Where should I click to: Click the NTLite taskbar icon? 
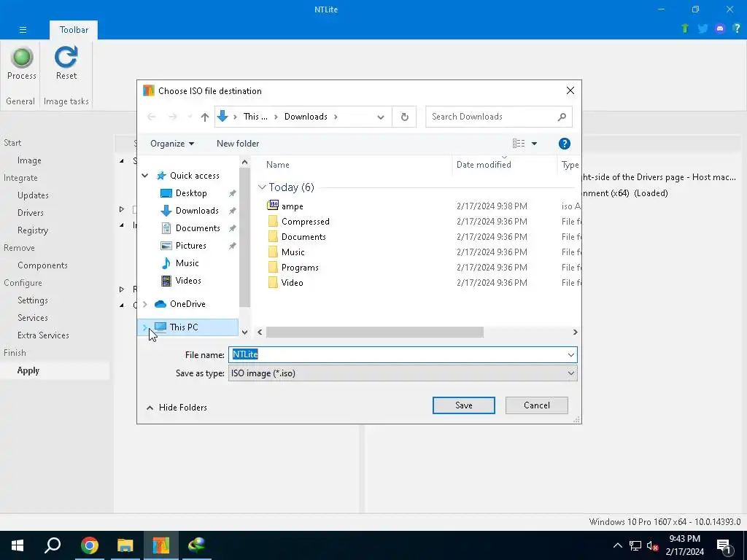[160, 545]
